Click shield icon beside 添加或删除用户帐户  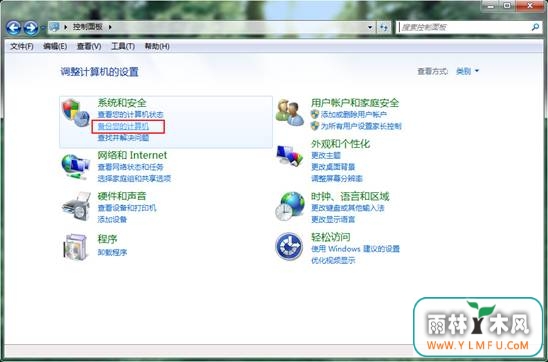315,114
